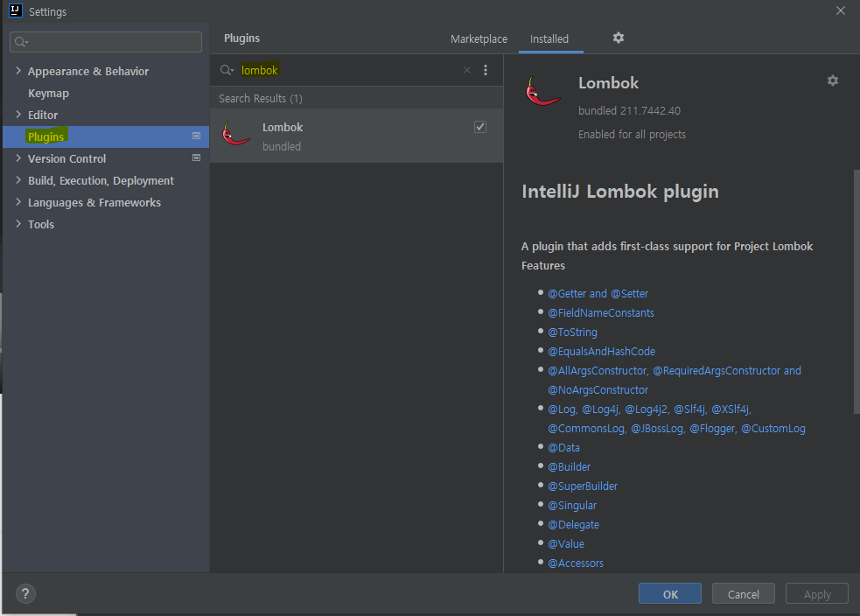The width and height of the screenshot is (860, 616).
Task: Open the @Log, @Log4j logging link
Action: point(676,418)
